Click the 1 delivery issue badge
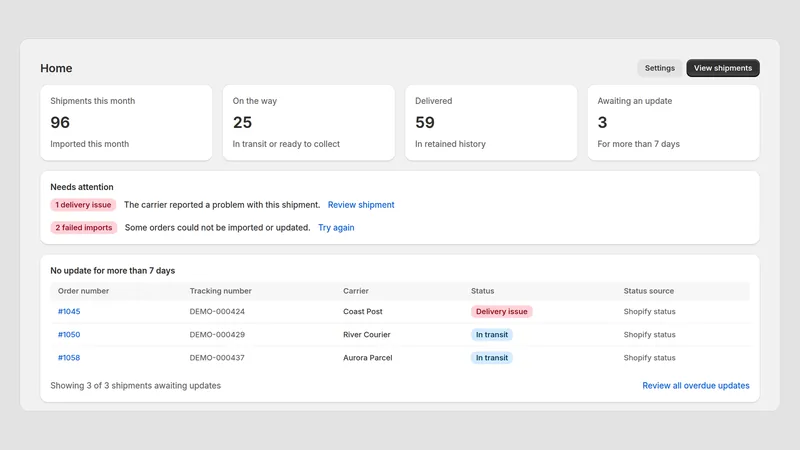 click(83, 205)
